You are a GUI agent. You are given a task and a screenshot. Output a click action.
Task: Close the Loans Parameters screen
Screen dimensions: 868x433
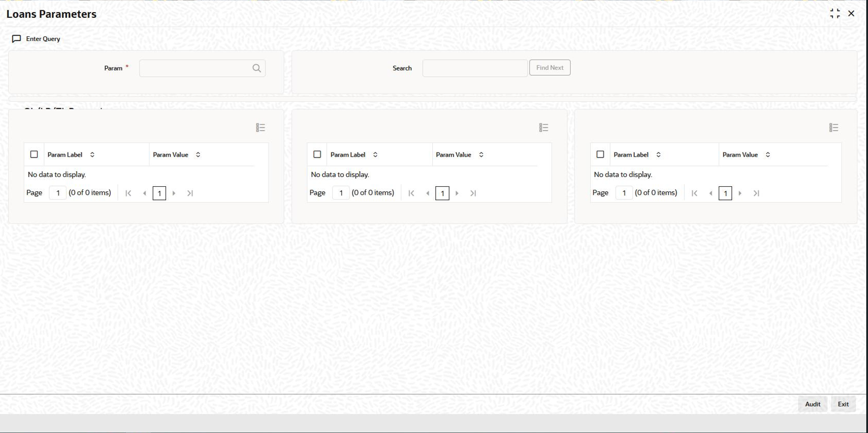click(x=851, y=13)
